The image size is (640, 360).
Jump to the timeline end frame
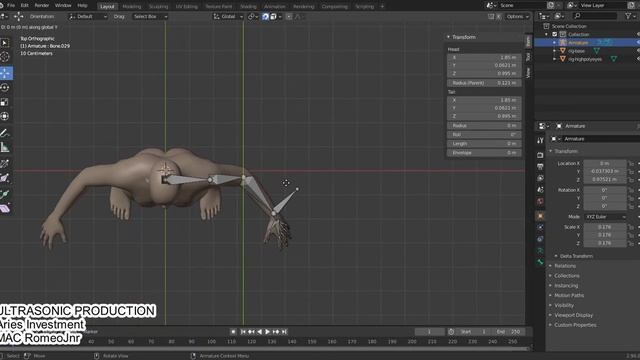(x=284, y=332)
